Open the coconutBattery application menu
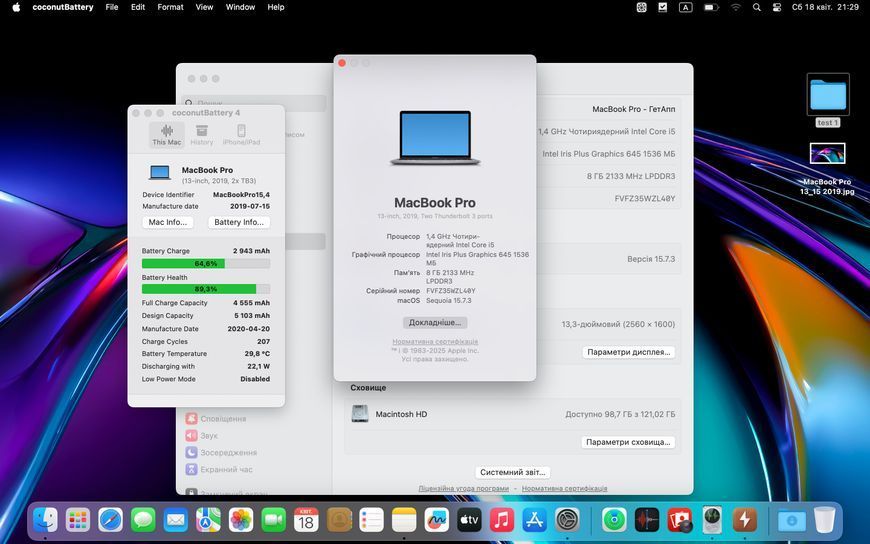This screenshot has height=544, width=870. coord(63,7)
